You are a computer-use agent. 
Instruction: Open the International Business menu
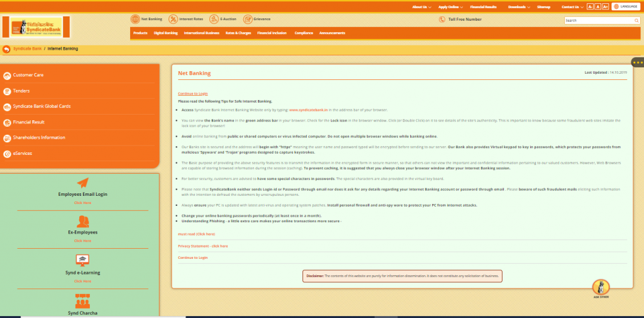point(202,33)
